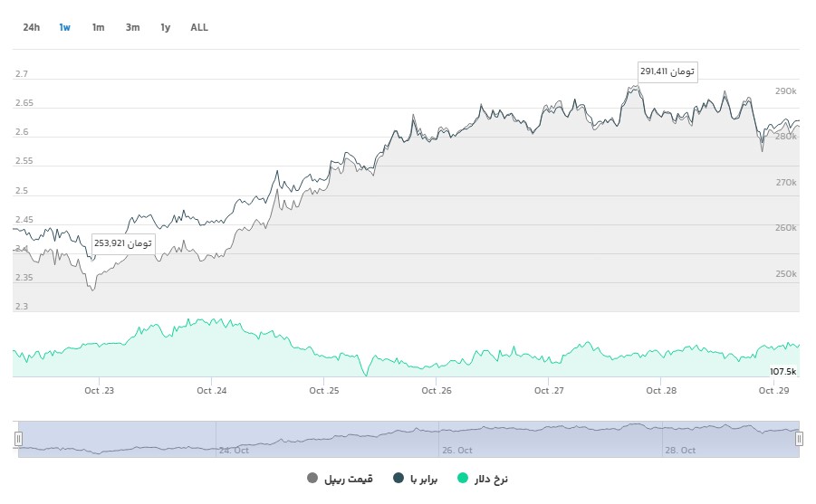Click the 28. Oct navigator marker
This screenshot has width=816, height=504.
[x=681, y=450]
